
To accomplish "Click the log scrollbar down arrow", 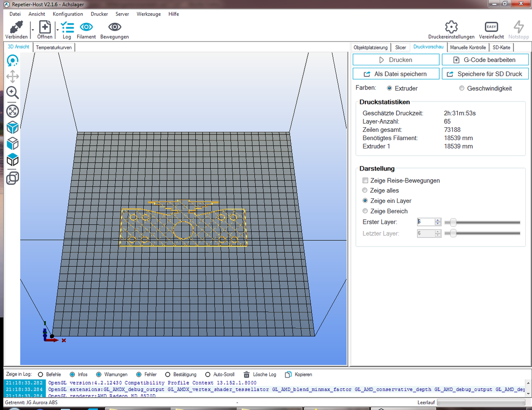I will [528, 393].
